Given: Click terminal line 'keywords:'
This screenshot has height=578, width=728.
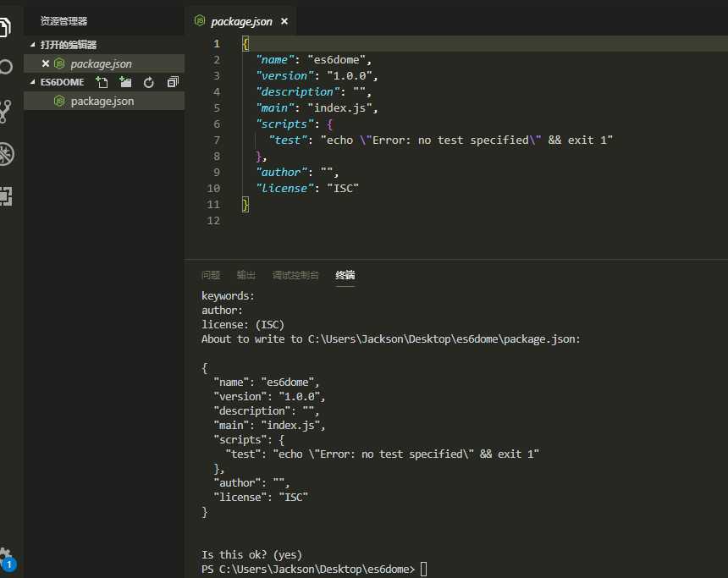Looking at the screenshot, I should point(228,295).
